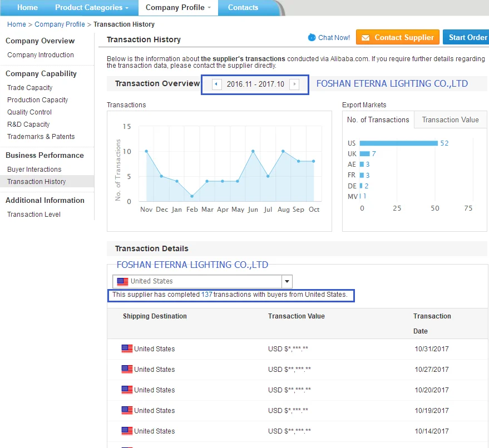Click the Chat Now bubble icon
The height and width of the screenshot is (448, 489).
point(312,37)
